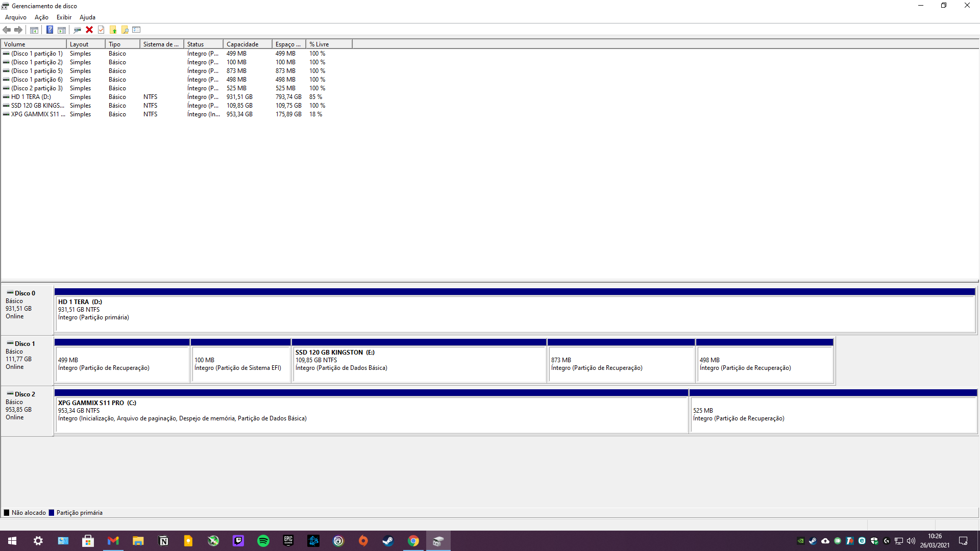
Task: Sort by the % Livre column header
Action: [329, 44]
